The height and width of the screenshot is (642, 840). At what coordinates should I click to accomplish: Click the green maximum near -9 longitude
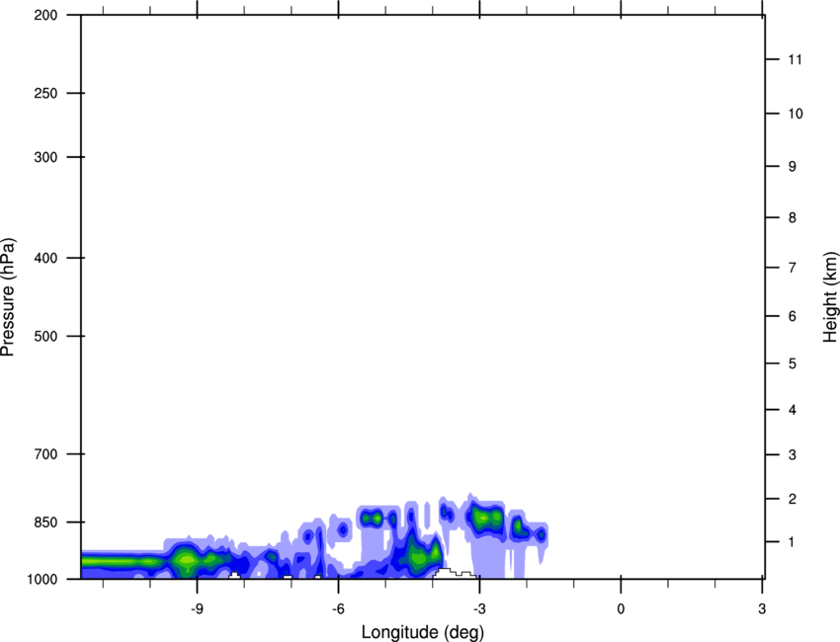tap(185, 562)
